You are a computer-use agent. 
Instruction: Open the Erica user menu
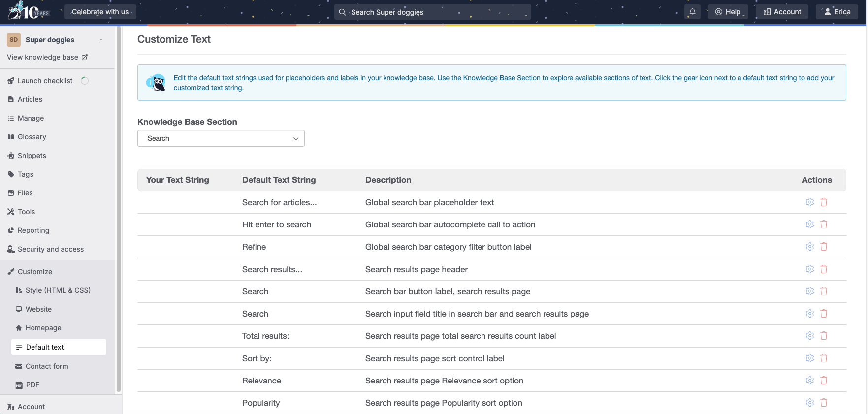click(x=837, y=12)
